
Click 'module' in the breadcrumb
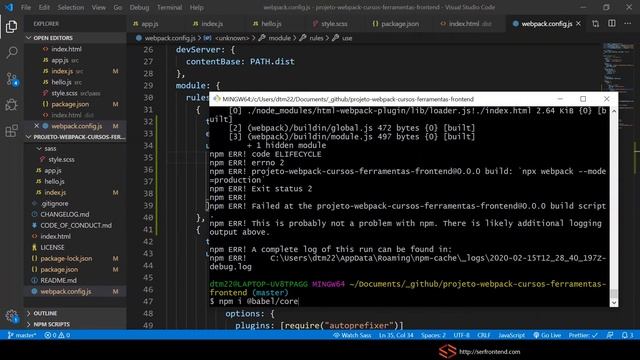point(280,38)
